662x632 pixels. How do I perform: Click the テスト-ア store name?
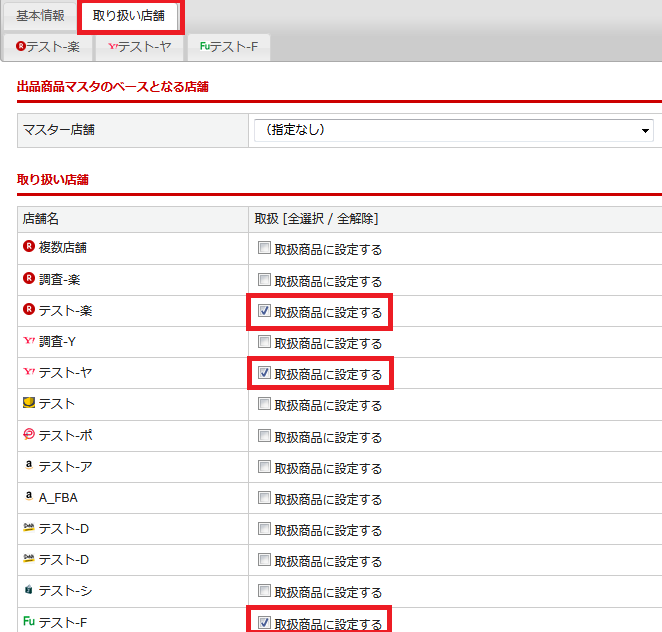pos(65,467)
